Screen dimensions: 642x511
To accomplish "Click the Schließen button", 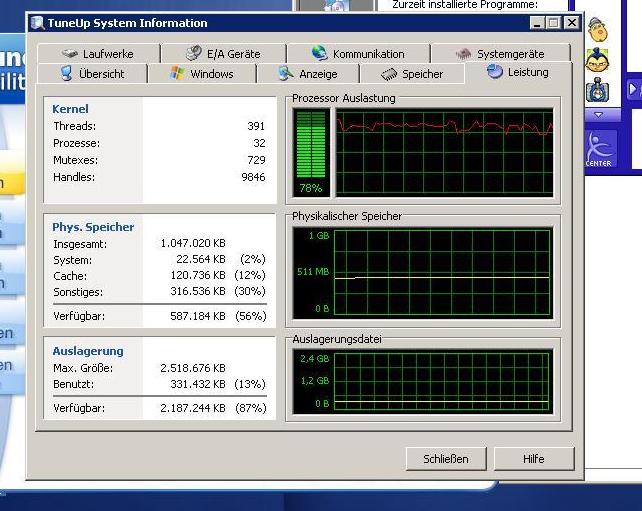I will pyautogui.click(x=446, y=459).
